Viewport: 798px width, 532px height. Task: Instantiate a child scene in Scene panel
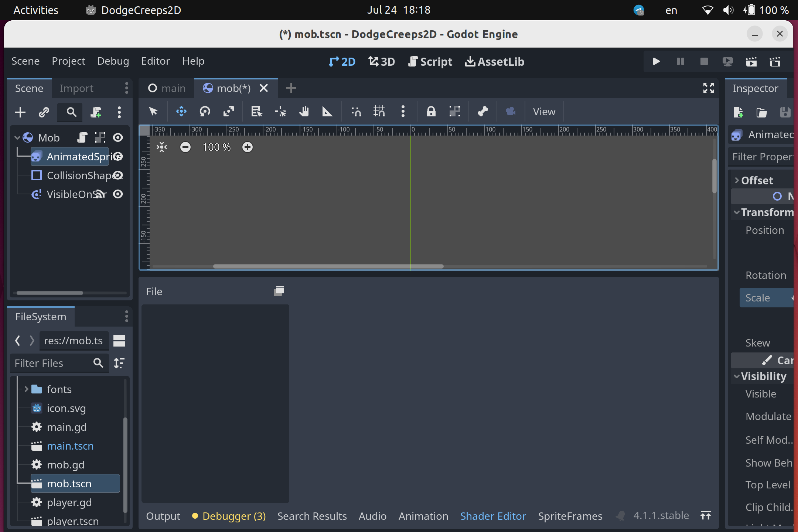(44, 112)
